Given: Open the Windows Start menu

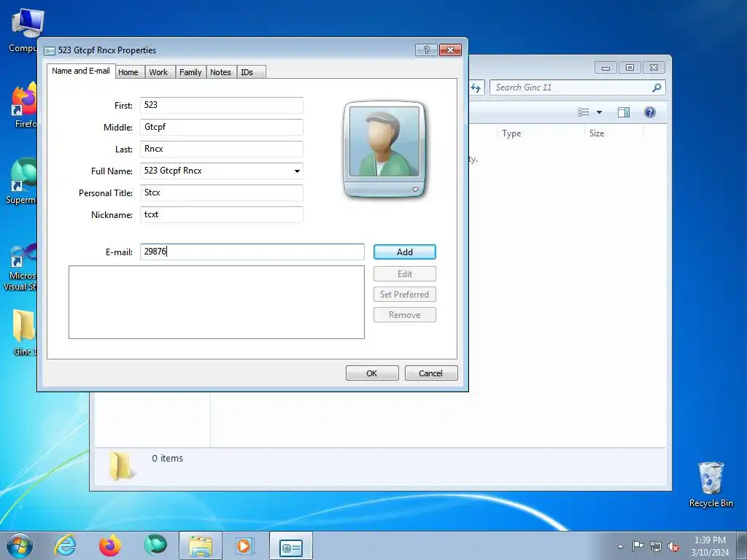Looking at the screenshot, I should click(x=20, y=545).
